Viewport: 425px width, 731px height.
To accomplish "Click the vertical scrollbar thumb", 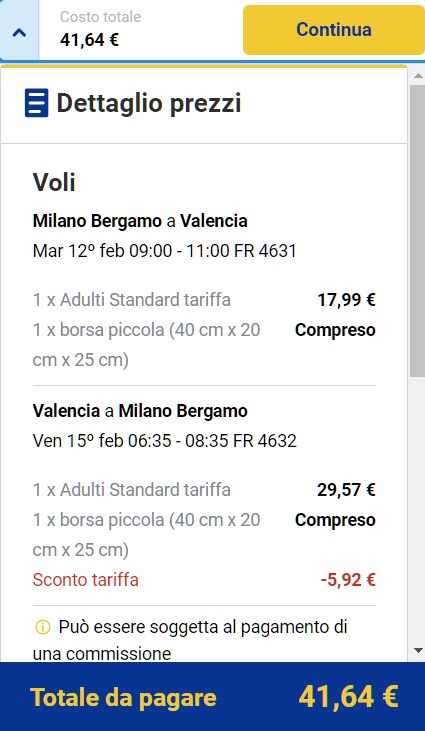I will pos(418,231).
